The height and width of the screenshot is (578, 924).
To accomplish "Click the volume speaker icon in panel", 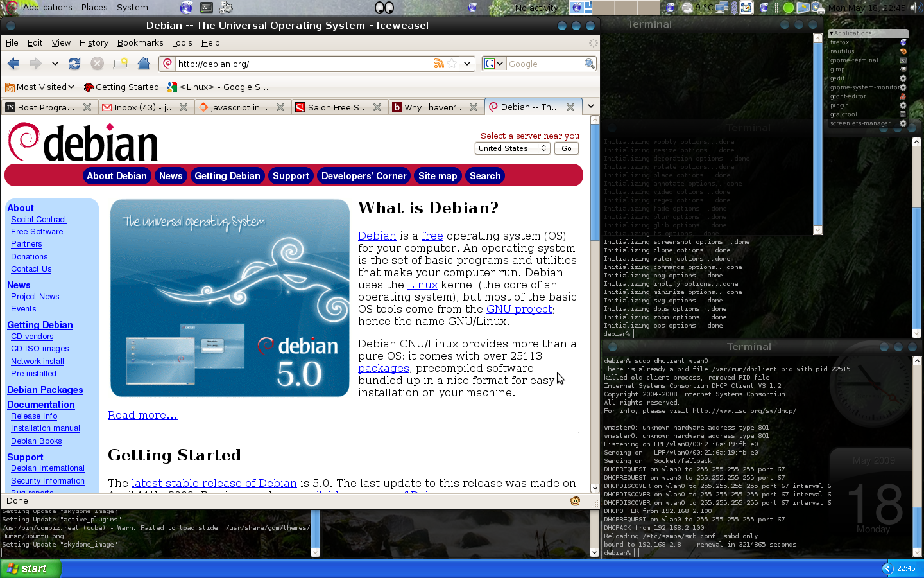I will click(914, 8).
